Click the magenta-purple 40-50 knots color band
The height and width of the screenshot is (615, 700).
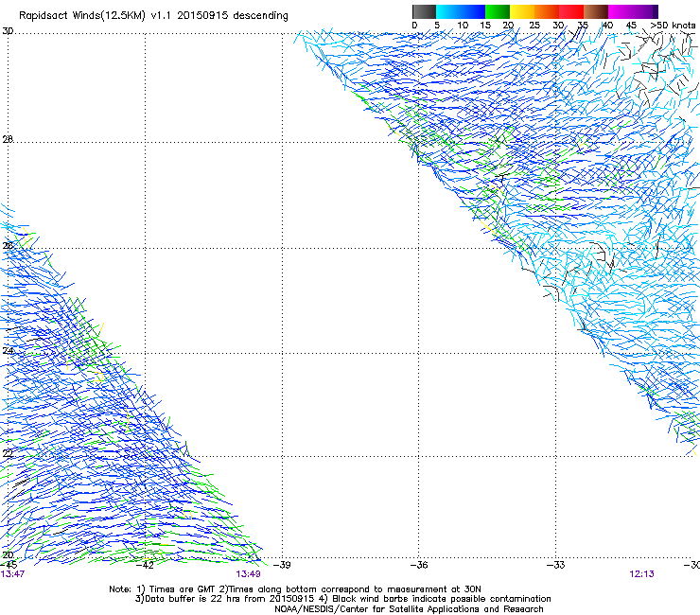point(633,11)
